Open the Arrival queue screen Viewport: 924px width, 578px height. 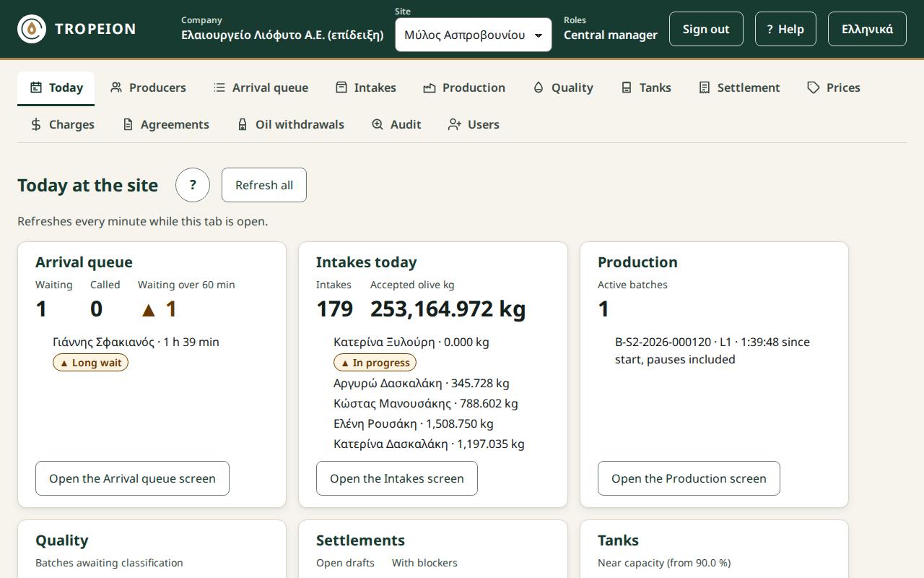coord(132,478)
